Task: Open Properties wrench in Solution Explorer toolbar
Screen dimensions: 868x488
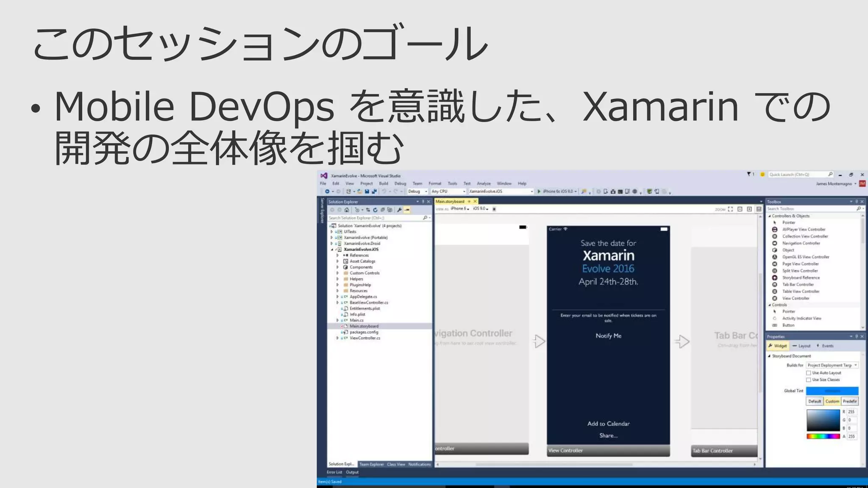Action: [399, 210]
